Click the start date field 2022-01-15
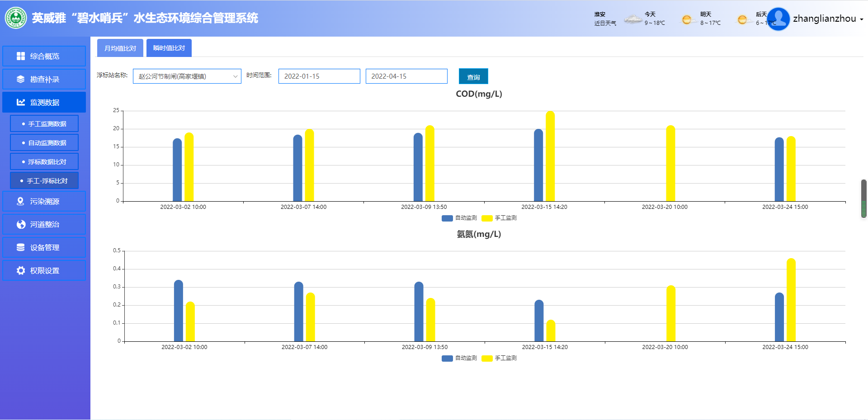 pos(319,76)
